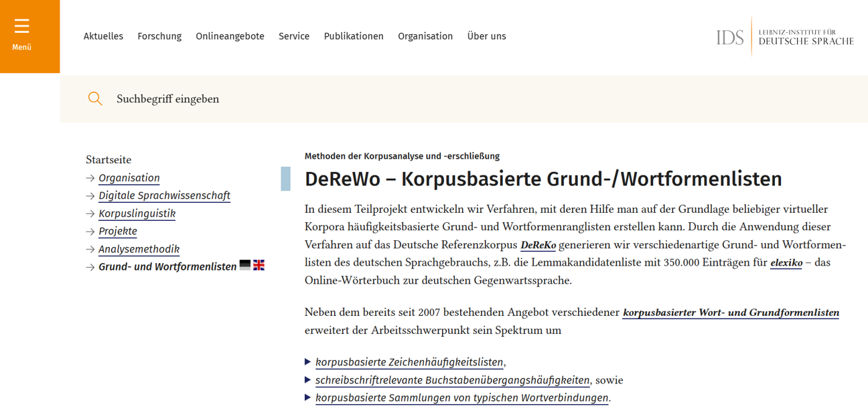Open Digitale Sprachwissenschaft in the sidebar
The image size is (868, 417).
pos(164,195)
